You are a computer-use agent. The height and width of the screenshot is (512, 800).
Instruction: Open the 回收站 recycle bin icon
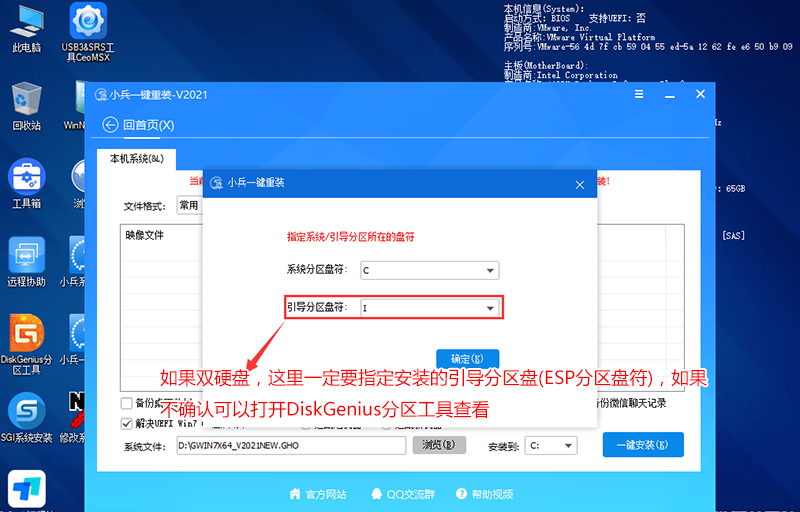click(26, 106)
